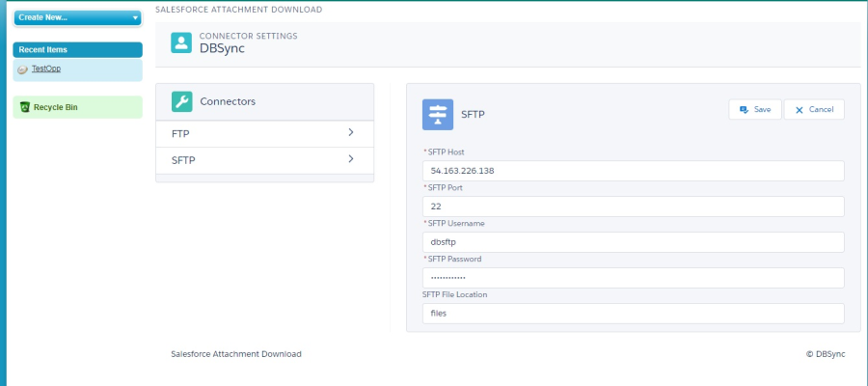Click the Recycle Bin trash icon
Image resolution: width=868 pixels, height=386 pixels.
tap(24, 107)
